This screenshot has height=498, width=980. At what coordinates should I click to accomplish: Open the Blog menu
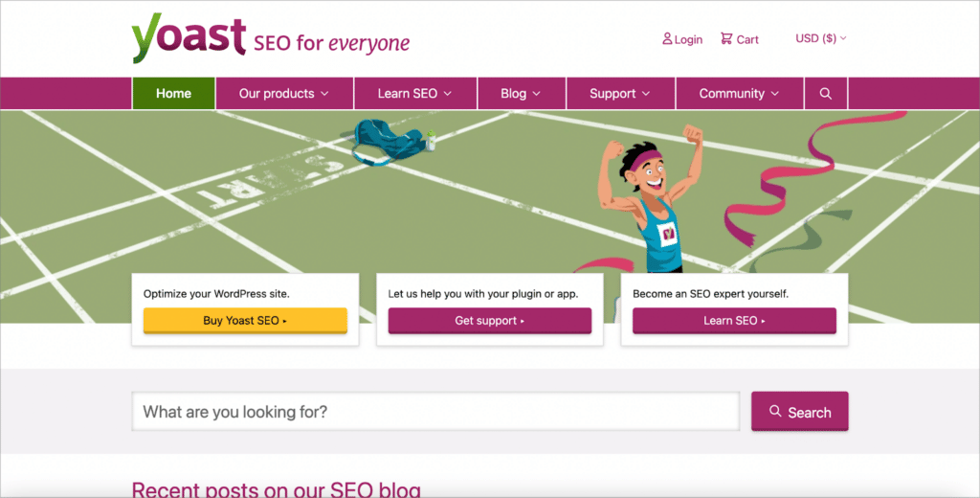522,93
